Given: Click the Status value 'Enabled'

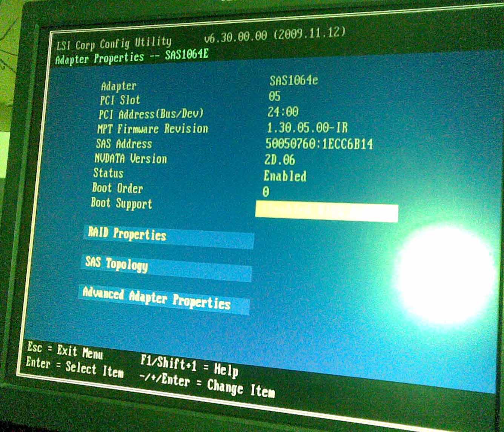Looking at the screenshot, I should click(x=285, y=176).
